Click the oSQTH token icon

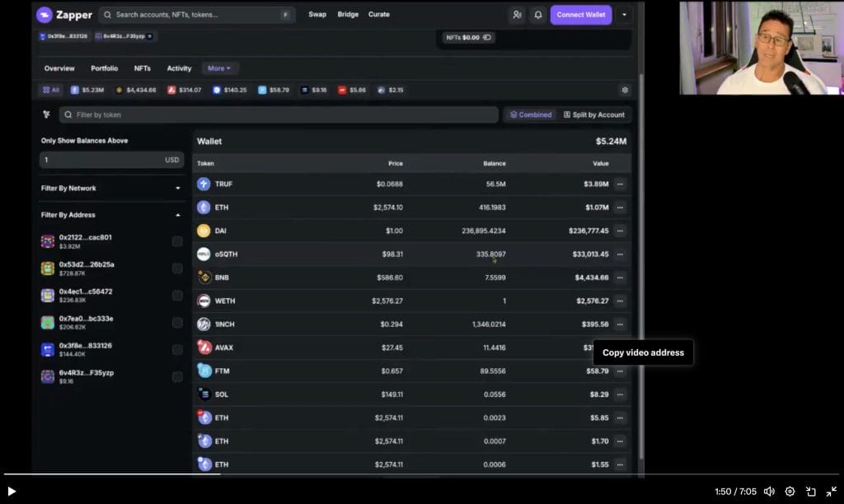click(x=204, y=254)
